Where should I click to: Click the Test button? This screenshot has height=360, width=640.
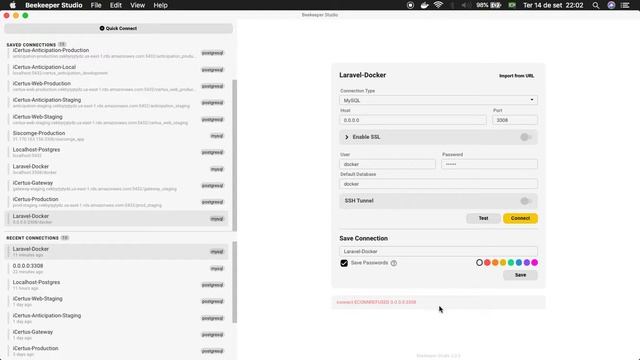tap(483, 218)
